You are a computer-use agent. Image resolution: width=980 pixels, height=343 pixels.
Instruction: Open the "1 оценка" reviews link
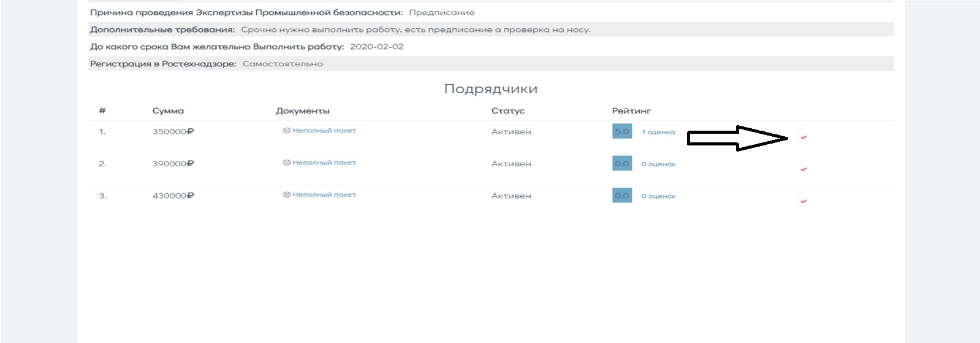(x=658, y=132)
